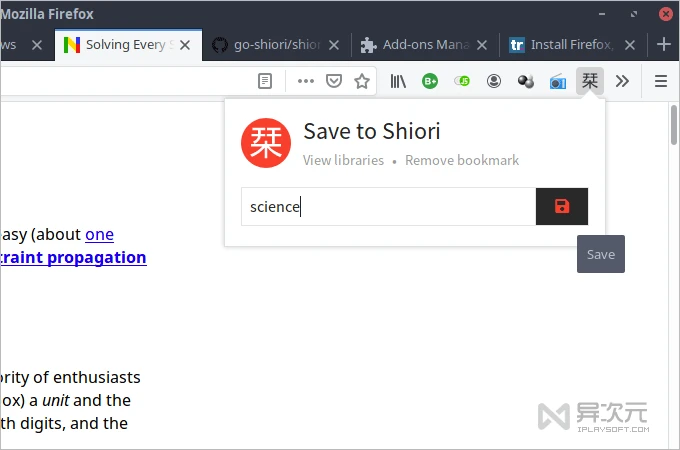This screenshot has height=450, width=680.
Task: Close the Install Firefox tab
Action: pos(630,45)
